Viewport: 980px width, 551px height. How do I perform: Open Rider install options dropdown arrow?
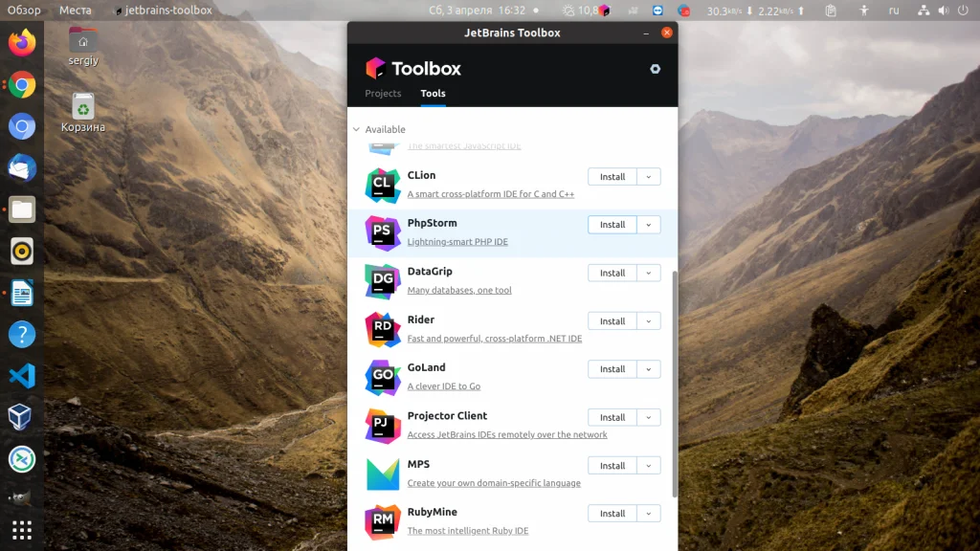pos(649,321)
